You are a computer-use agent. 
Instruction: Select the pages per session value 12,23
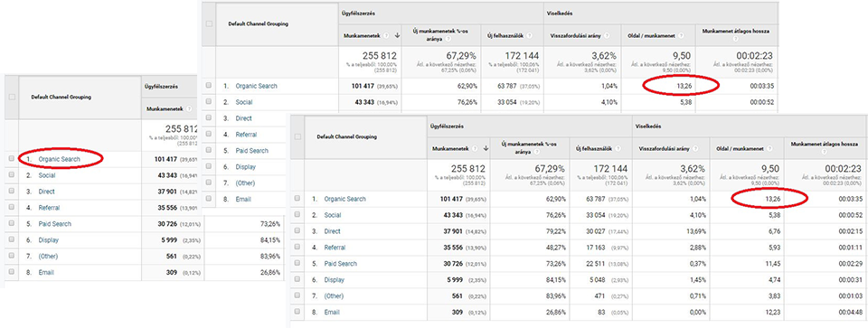772,313
